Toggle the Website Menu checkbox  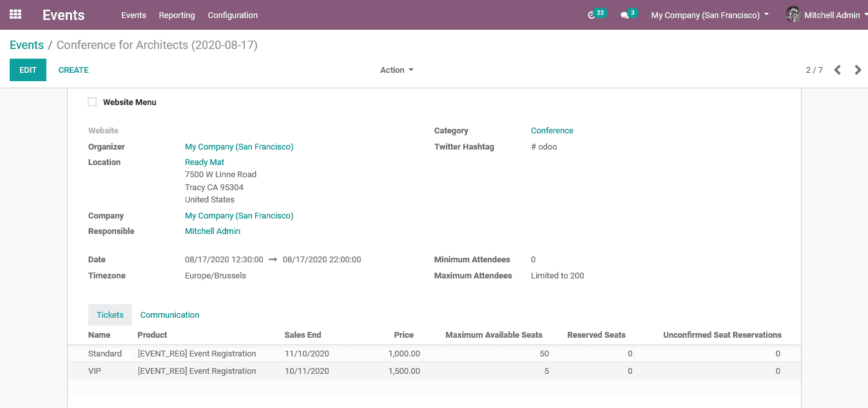[92, 102]
